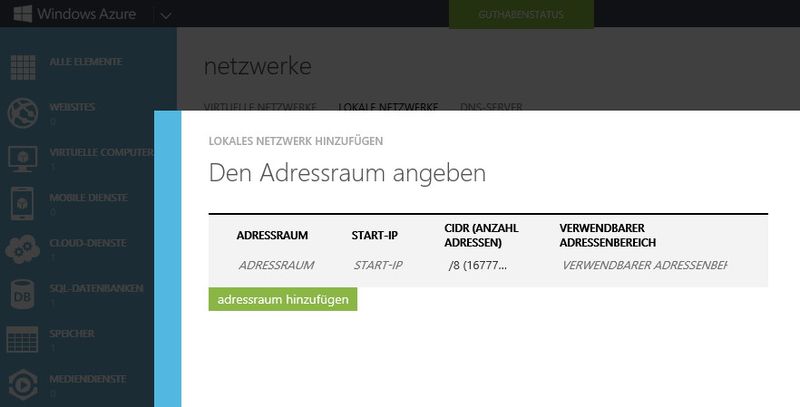Click the Den Adressraum angeben heading
The image size is (800, 407).
coord(347,173)
